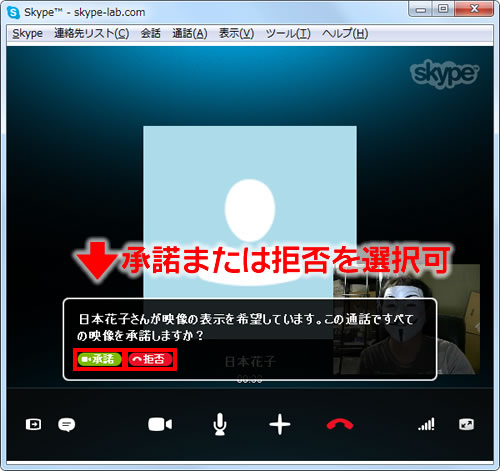
Task: Open the 表示(V) menu
Action: coord(236,33)
